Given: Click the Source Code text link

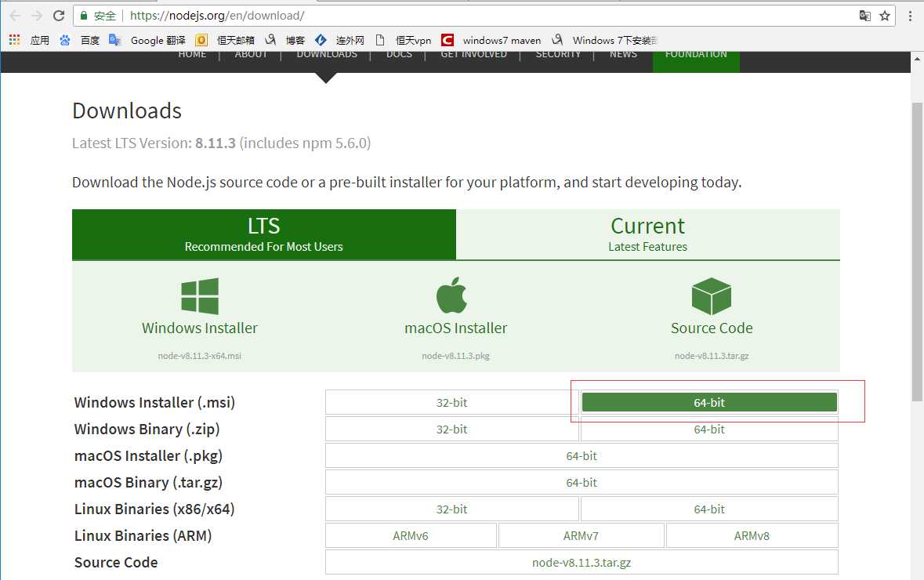Looking at the screenshot, I should click(x=712, y=328).
